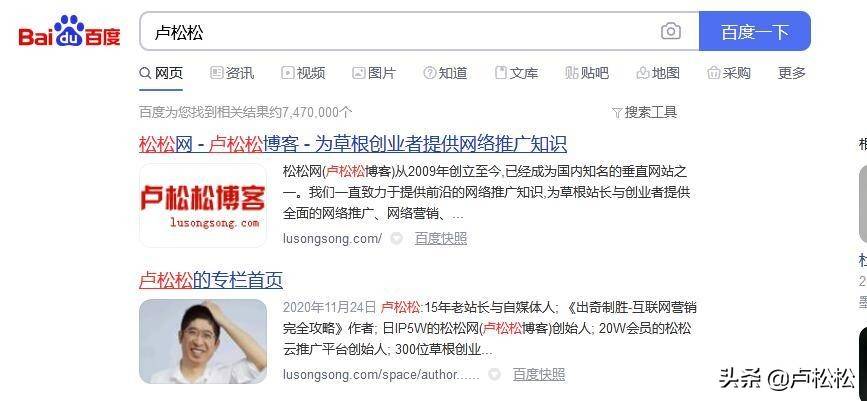The height and width of the screenshot is (401, 867).
Task: Select the 知道 tab
Action: (445, 72)
